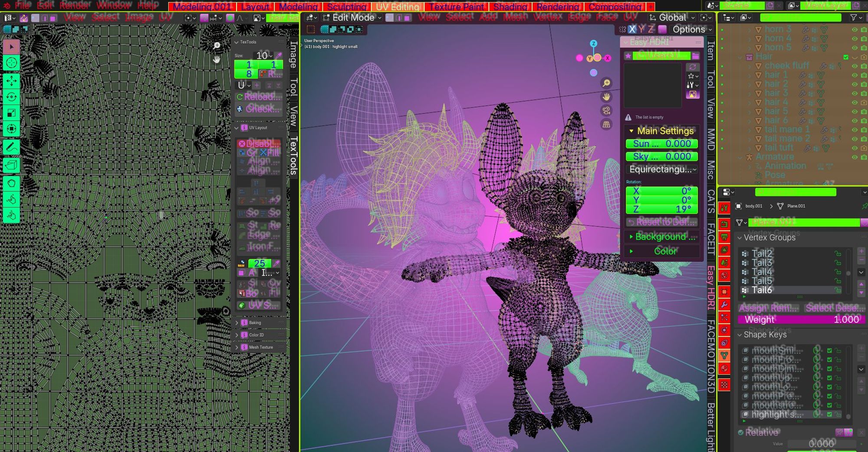
Task: Toggle the Relative shape keys checkbox
Action: point(741,432)
